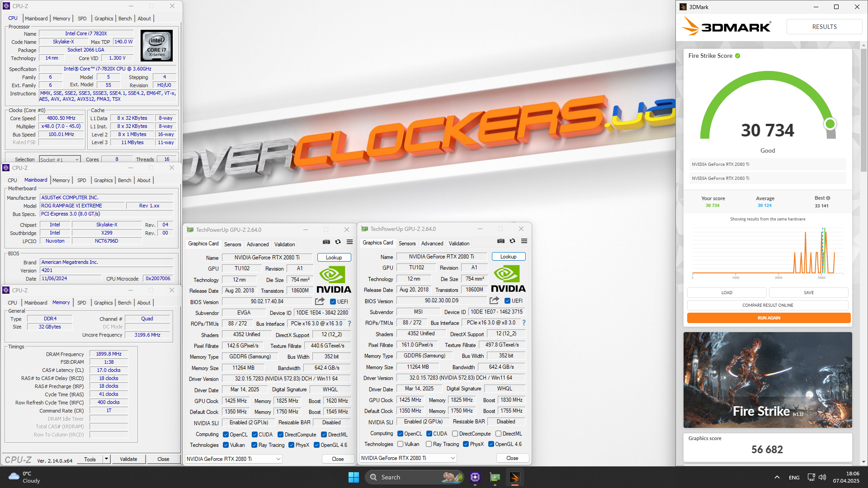Screen dimensions: 868x488
Task: Toggle DirectML checkbox in right GPU-Z
Action: tap(498, 434)
